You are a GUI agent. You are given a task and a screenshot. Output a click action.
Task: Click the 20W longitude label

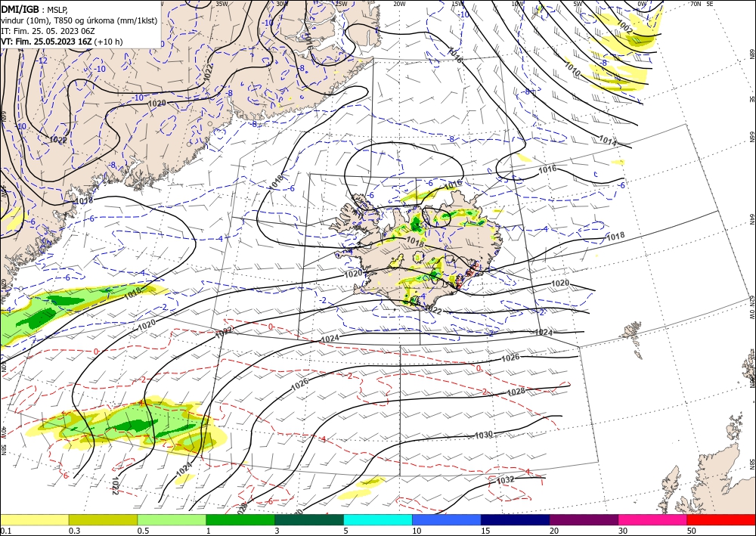399,4
